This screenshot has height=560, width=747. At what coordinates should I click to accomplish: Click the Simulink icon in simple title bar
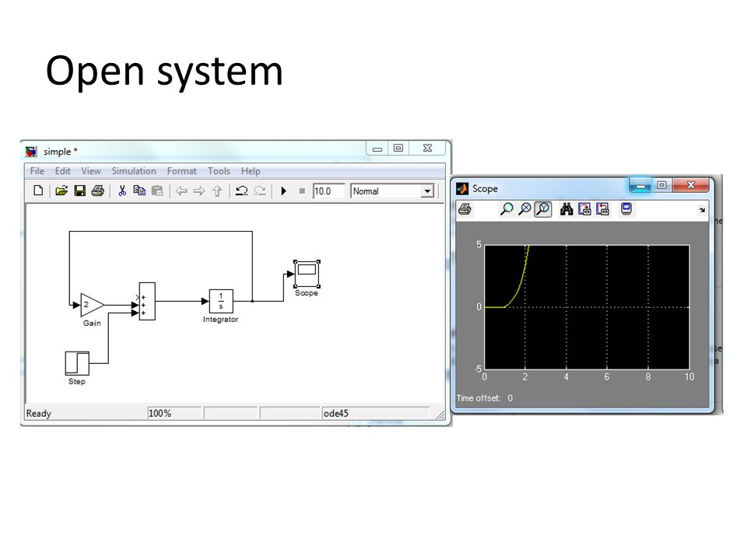pyautogui.click(x=31, y=152)
